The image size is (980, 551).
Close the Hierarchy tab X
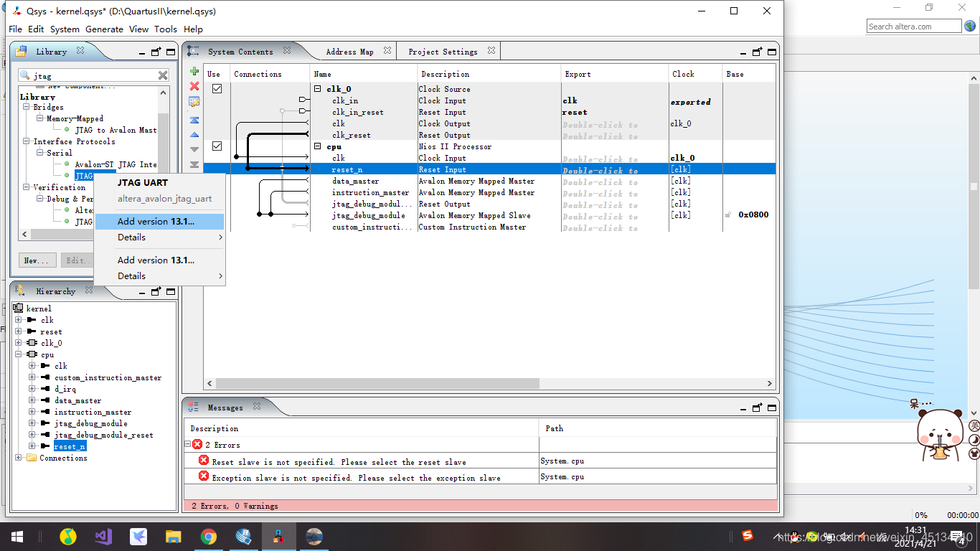point(89,291)
